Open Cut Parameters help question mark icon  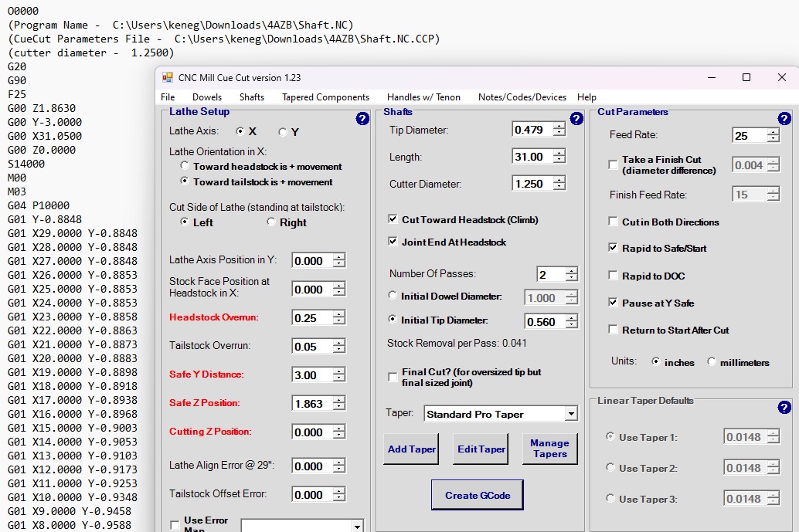click(x=784, y=119)
